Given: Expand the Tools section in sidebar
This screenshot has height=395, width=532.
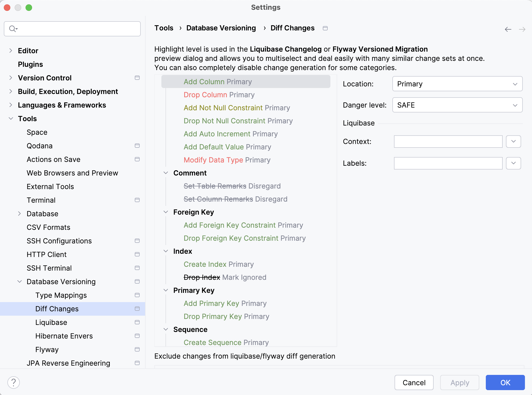Looking at the screenshot, I should coord(11,119).
